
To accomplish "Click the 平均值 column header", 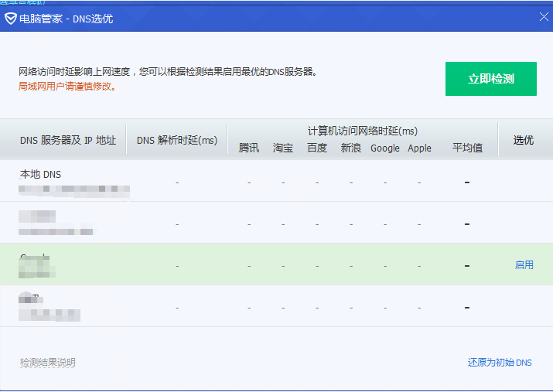I will click(x=467, y=148).
